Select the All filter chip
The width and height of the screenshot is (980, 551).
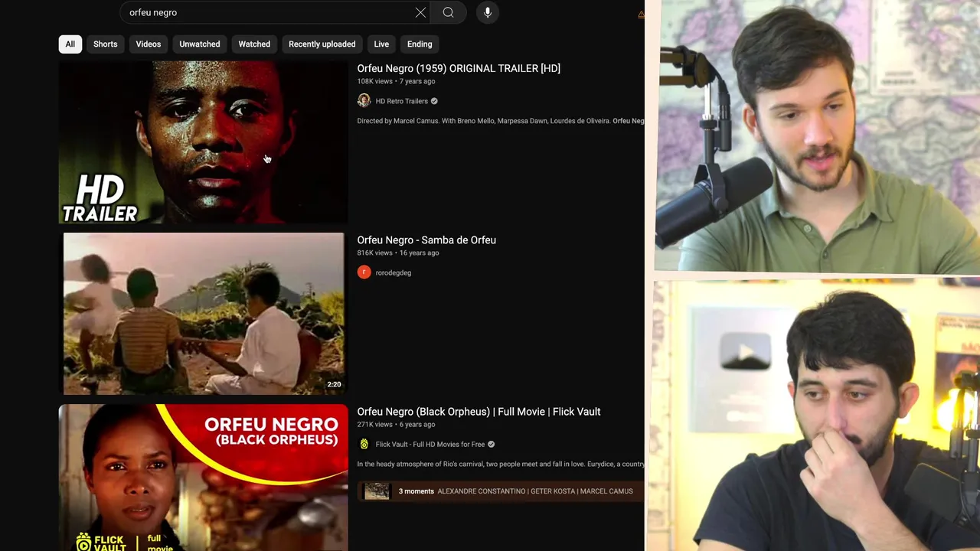click(x=70, y=44)
